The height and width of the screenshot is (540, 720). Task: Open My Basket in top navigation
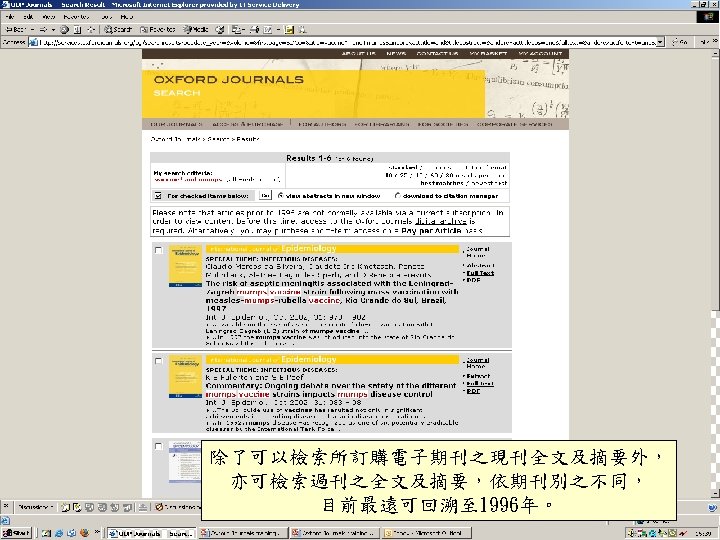tap(488, 54)
